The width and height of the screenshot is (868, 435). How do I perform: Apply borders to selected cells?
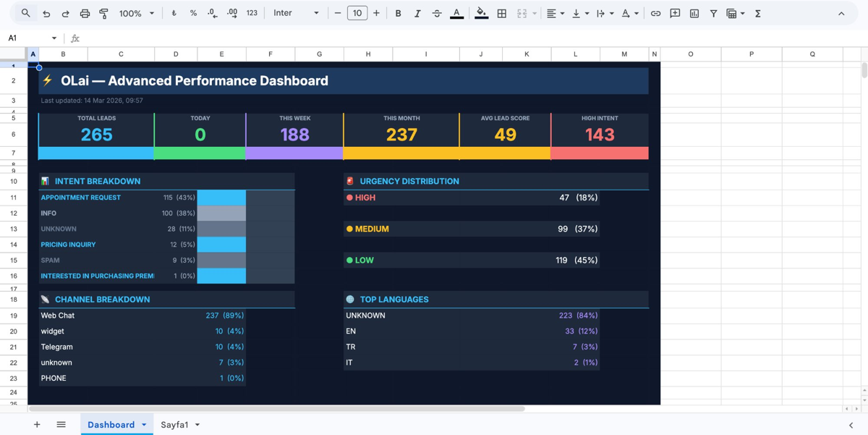point(501,12)
